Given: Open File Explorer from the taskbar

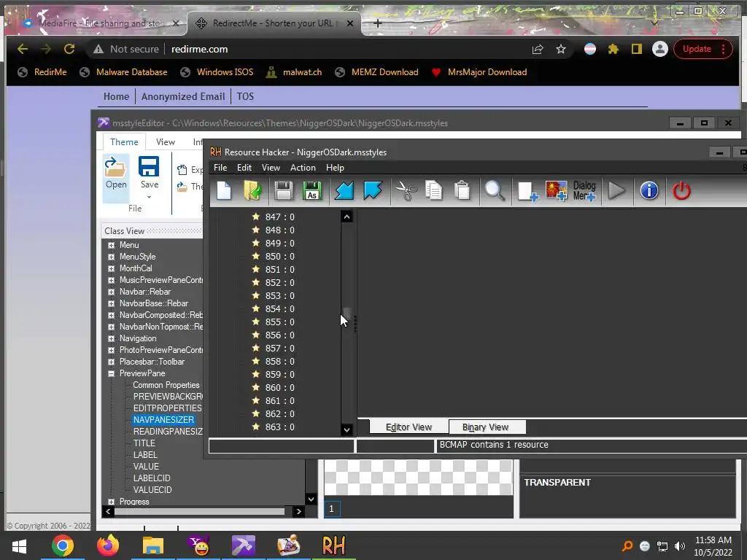Looking at the screenshot, I should pyautogui.click(x=153, y=545).
